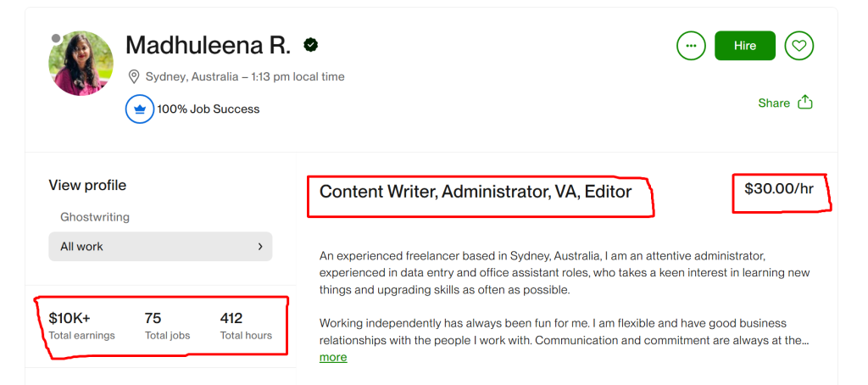Expand the description with the more link
Viewport: 868px width, 385px height.
point(333,357)
